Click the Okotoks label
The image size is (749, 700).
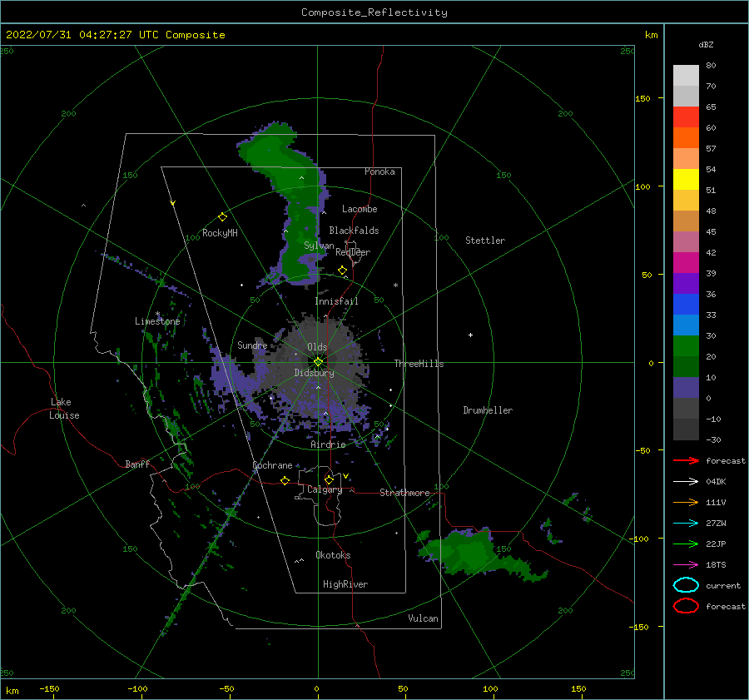click(x=333, y=555)
